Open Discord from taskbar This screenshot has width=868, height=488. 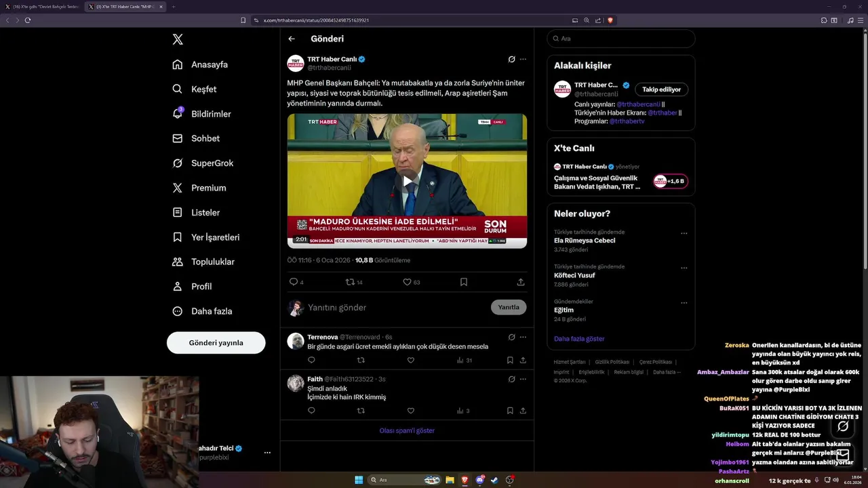(x=480, y=480)
